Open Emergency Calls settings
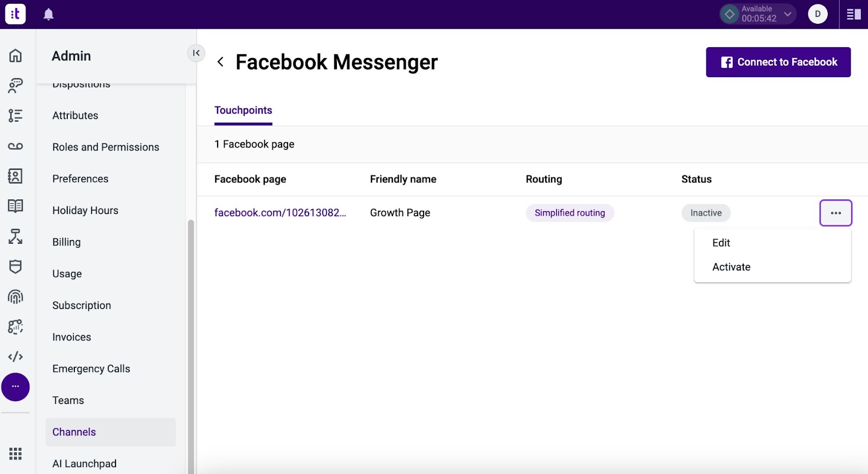The width and height of the screenshot is (868, 474). pos(91,369)
